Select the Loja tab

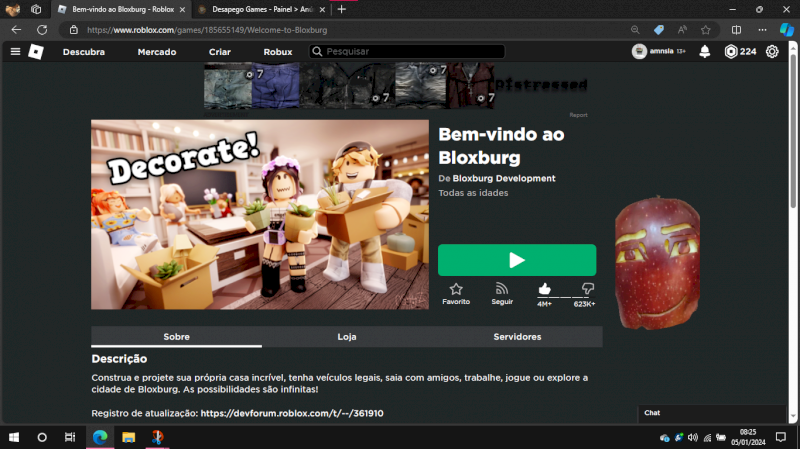click(347, 337)
